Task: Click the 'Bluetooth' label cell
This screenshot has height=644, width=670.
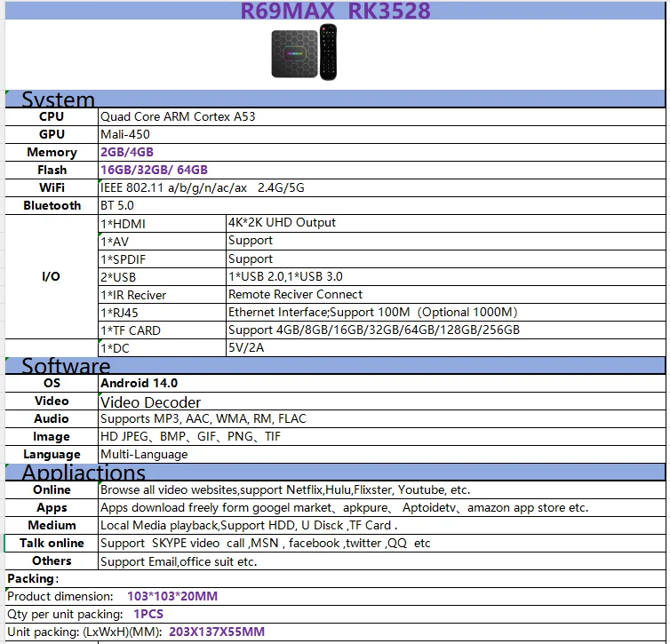Action: [52, 205]
